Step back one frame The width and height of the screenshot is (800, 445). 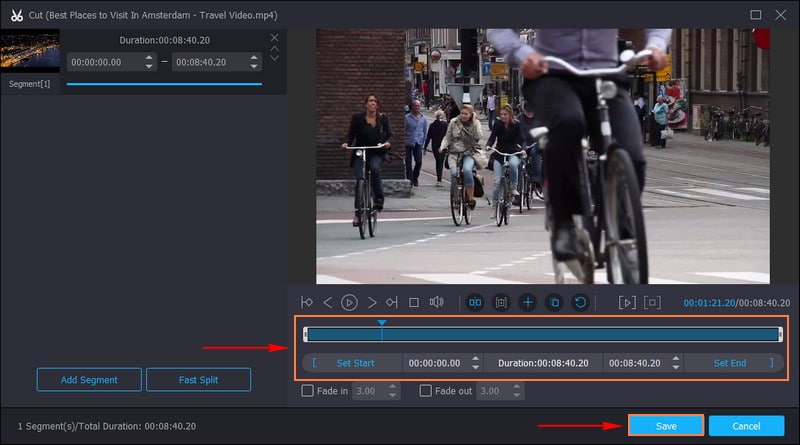click(327, 302)
